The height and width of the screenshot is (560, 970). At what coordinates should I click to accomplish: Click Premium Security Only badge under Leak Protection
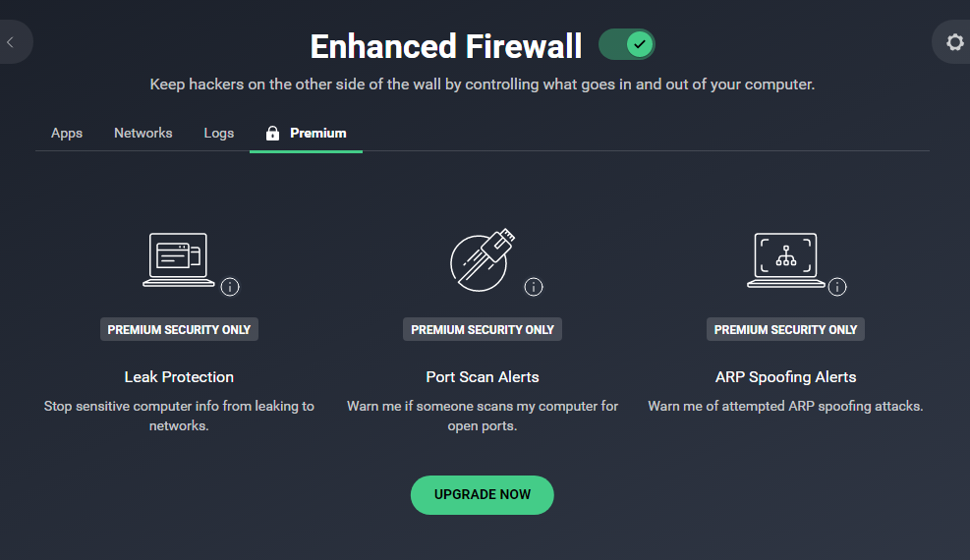(x=179, y=329)
